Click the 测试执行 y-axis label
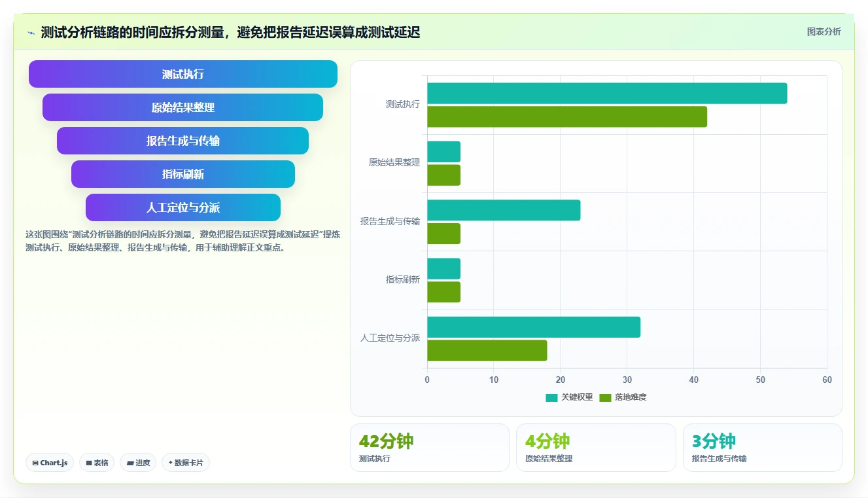This screenshot has width=868, height=498. [403, 104]
